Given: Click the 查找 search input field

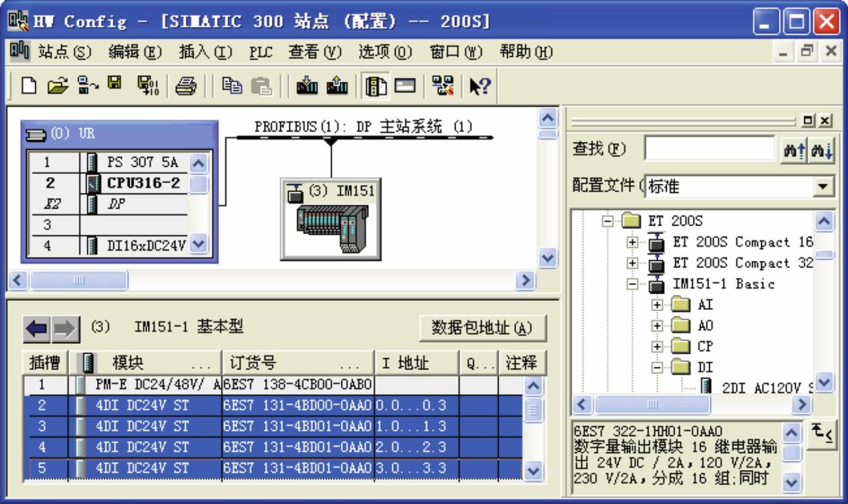Looking at the screenshot, I should 710,149.
